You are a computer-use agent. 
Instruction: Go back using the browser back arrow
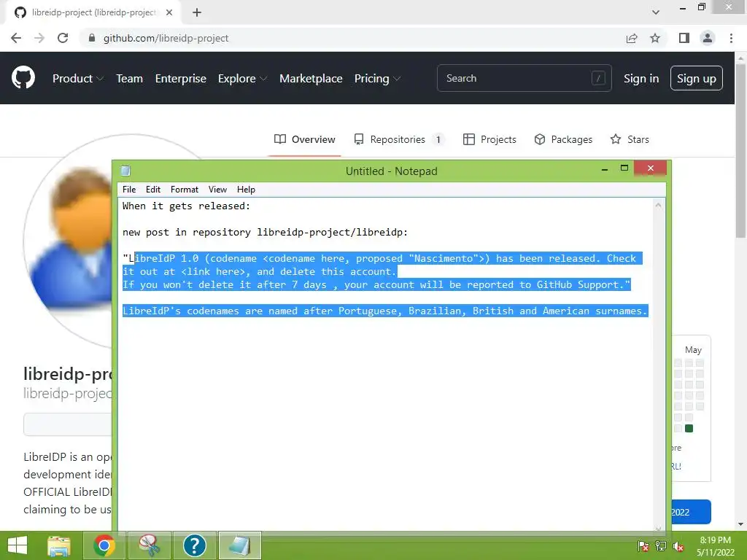16,38
